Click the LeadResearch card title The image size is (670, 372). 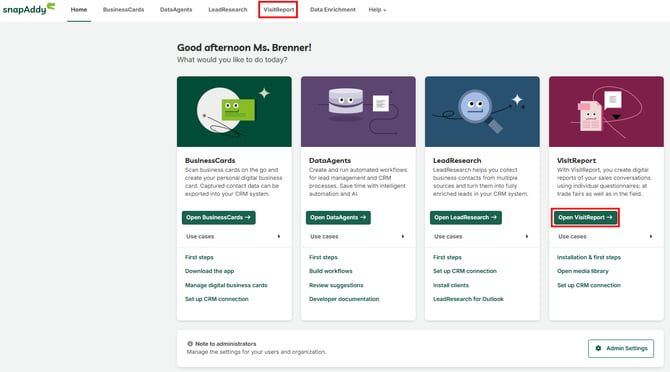[457, 161]
